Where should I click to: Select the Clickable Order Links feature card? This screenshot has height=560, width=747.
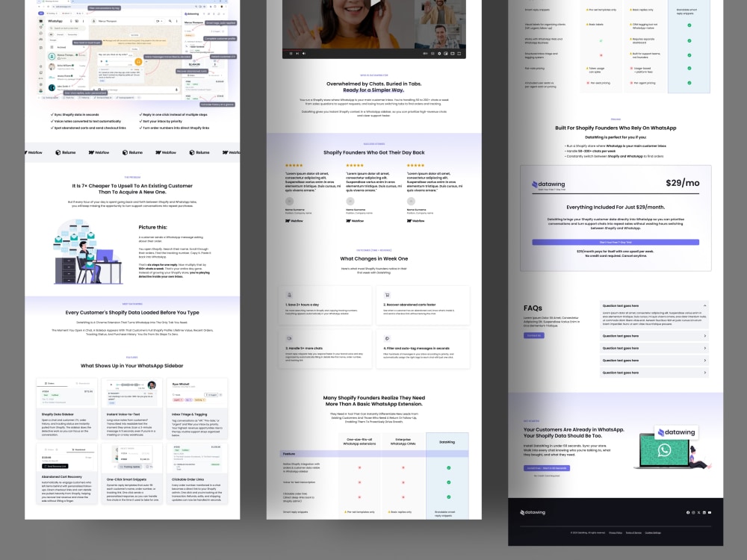tap(197, 474)
